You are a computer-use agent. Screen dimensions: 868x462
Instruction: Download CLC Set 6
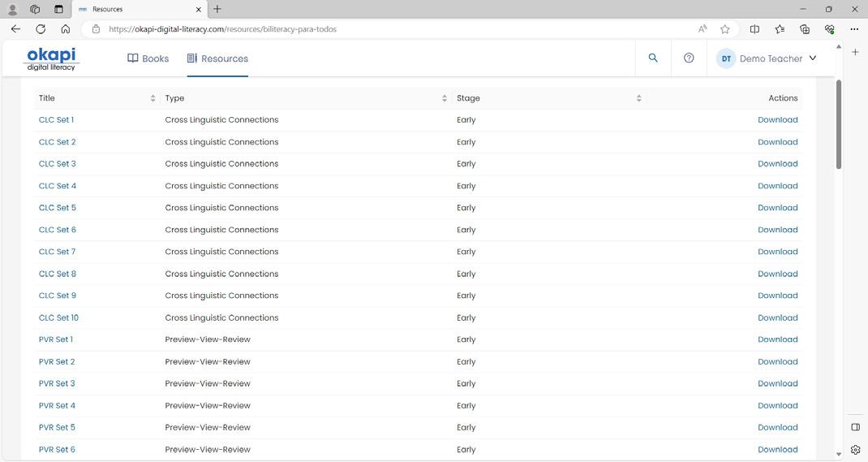click(x=778, y=229)
